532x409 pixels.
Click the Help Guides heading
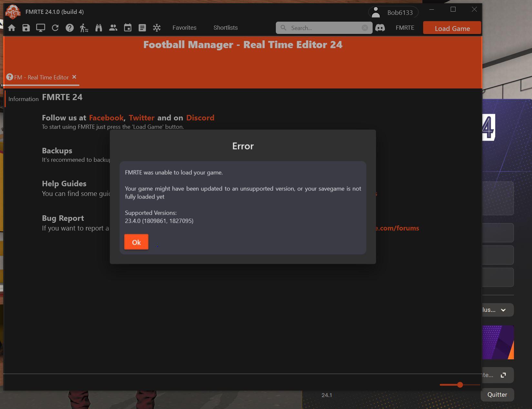(64, 184)
